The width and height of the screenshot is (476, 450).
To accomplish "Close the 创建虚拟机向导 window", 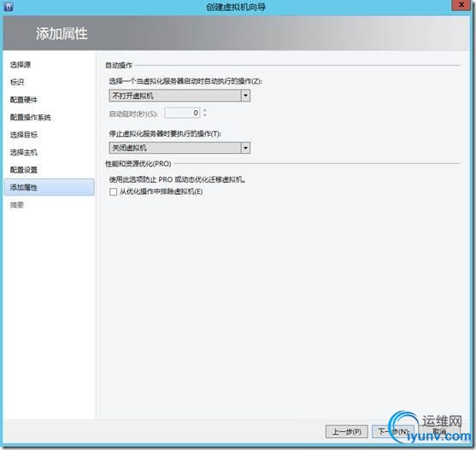I will point(461,5).
